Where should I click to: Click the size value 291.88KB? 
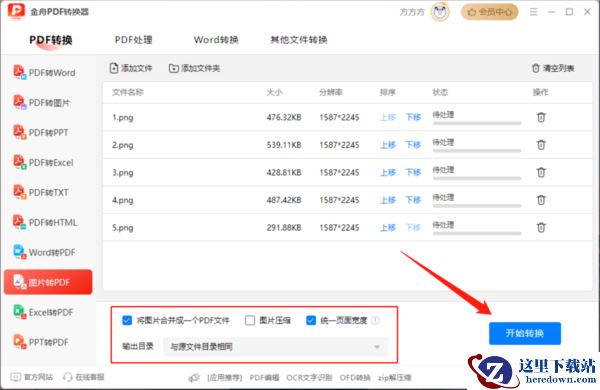click(284, 227)
